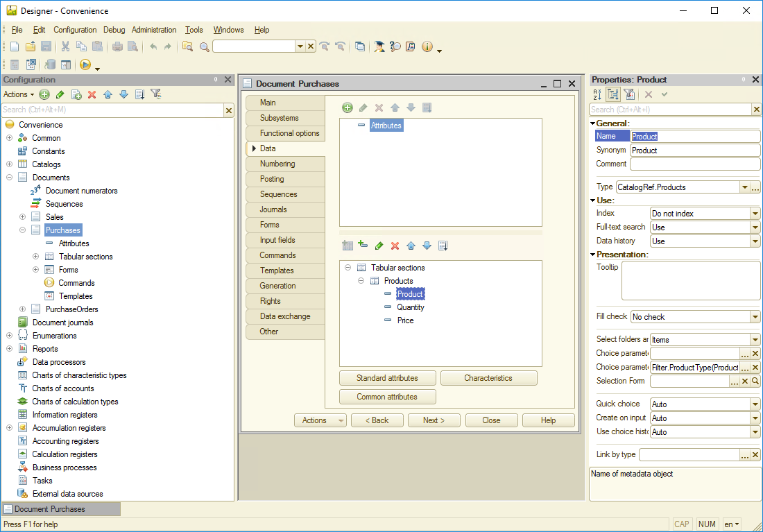
Task: Open the Configuration menu
Action: (x=75, y=30)
